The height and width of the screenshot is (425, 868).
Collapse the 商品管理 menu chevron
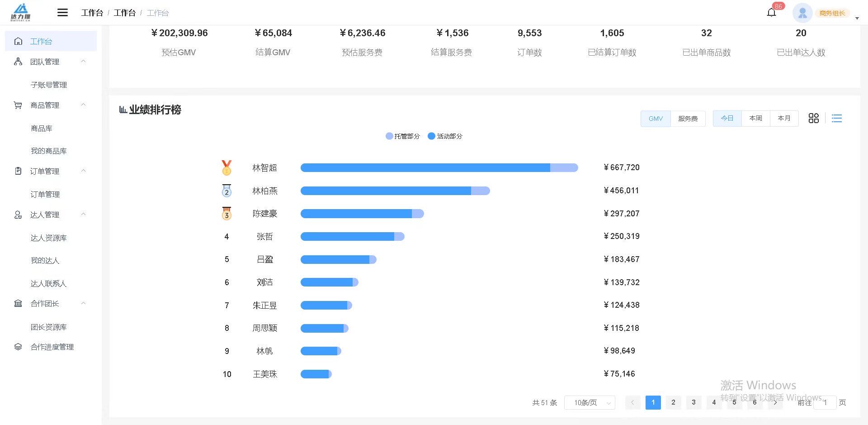coord(83,105)
